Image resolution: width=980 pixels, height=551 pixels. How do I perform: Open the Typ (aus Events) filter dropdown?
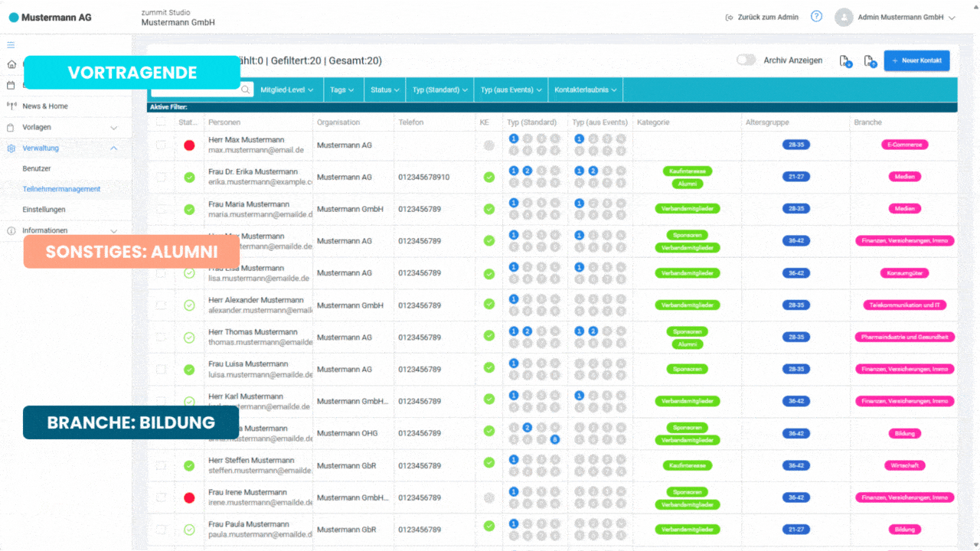point(511,90)
